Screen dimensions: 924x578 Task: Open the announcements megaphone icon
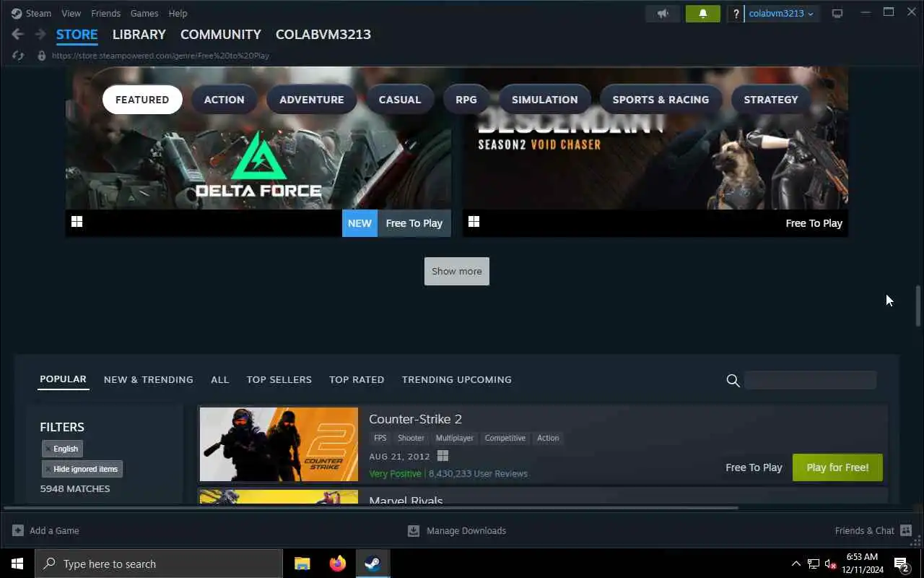click(x=663, y=14)
